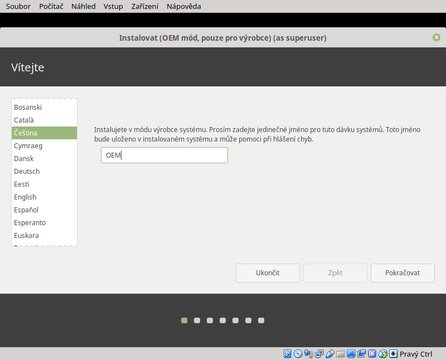Select Eesti in the language list
Screen dimensions: 446x360
click(x=44, y=184)
